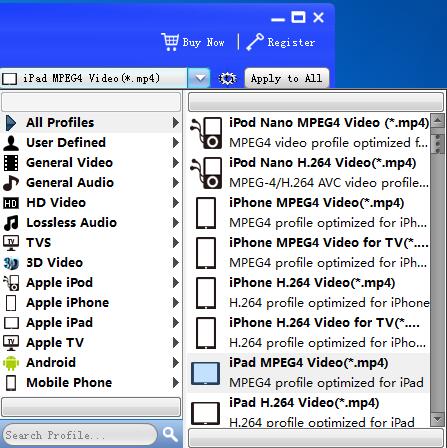Select 'MPEG4 profile optimized for iPad' description
Viewport: 447px width, 448px height.
click(326, 383)
